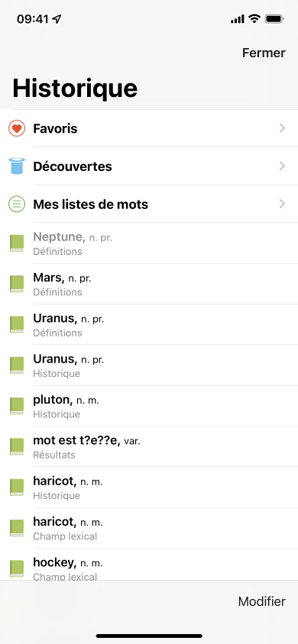Close the Historique view with Fermer

click(x=264, y=53)
